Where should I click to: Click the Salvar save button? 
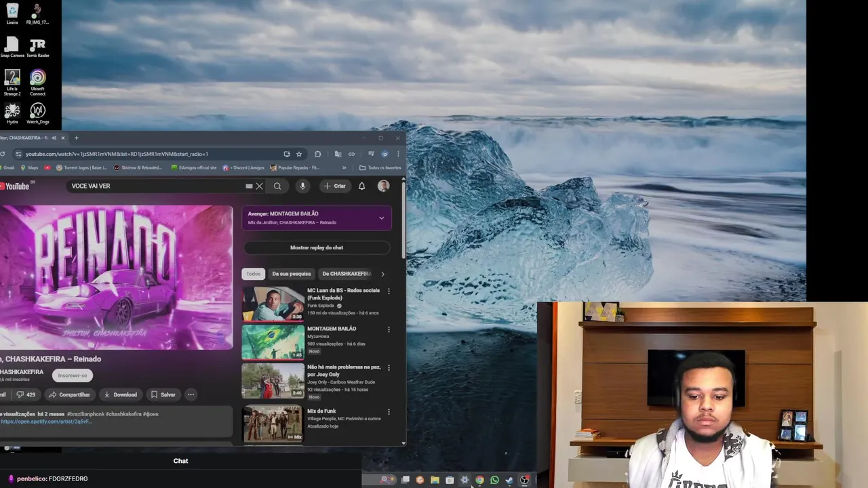pos(163,394)
